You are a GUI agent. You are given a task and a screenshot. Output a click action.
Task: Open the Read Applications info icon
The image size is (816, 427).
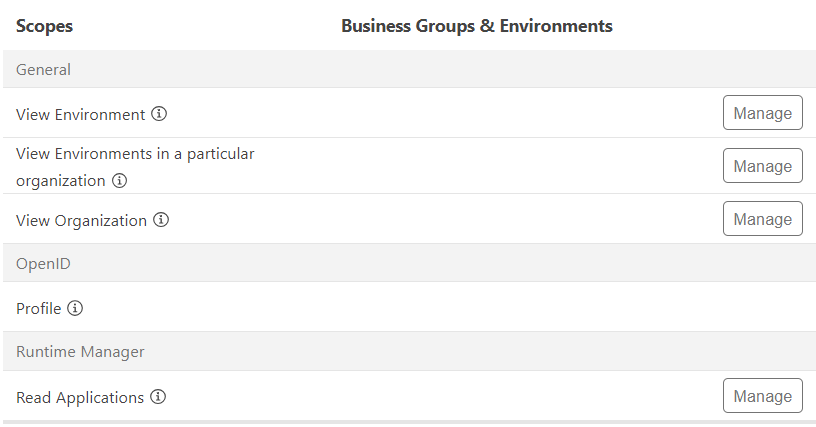click(x=158, y=397)
